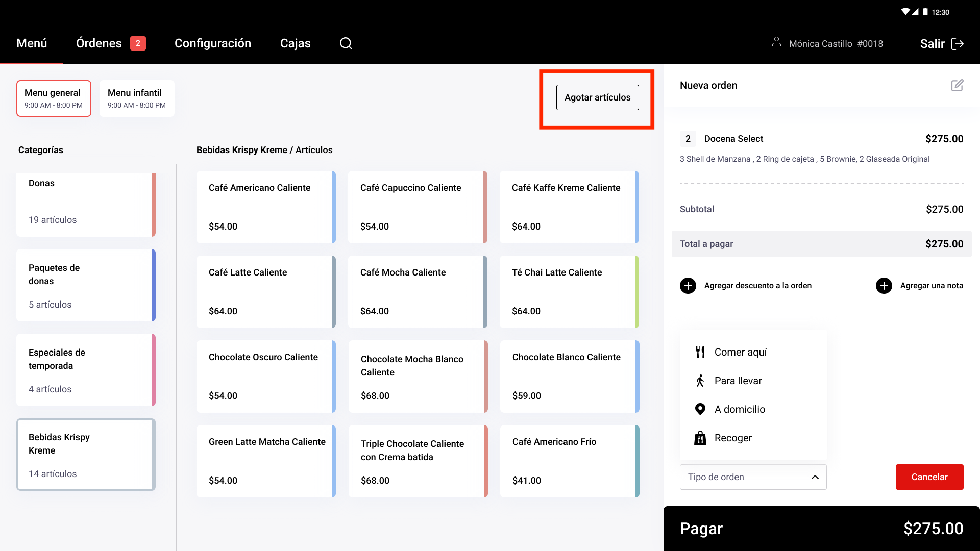Click the 12:30 clock in status bar
The width and height of the screenshot is (980, 551).
point(940,12)
